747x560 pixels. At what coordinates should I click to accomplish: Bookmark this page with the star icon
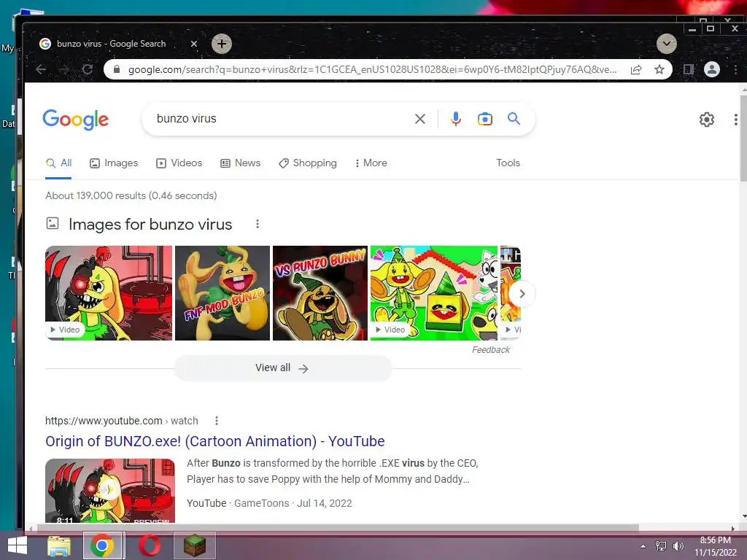click(659, 69)
